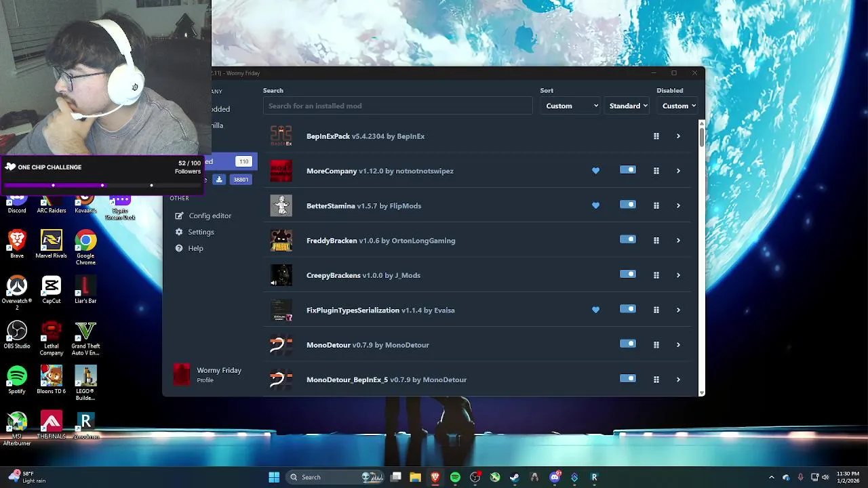Open Liar's Bar desktop icon

(85, 289)
